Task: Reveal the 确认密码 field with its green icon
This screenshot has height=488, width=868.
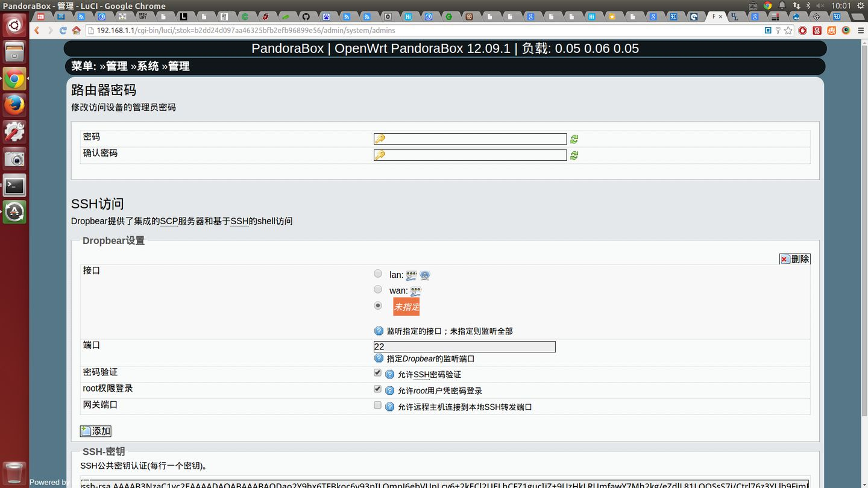Action: click(574, 155)
